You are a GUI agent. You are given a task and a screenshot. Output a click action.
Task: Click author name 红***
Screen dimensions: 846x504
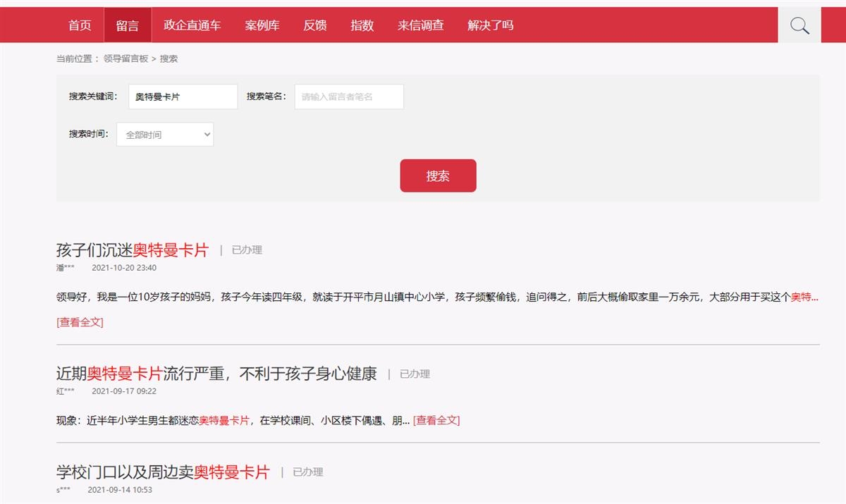click(x=65, y=391)
